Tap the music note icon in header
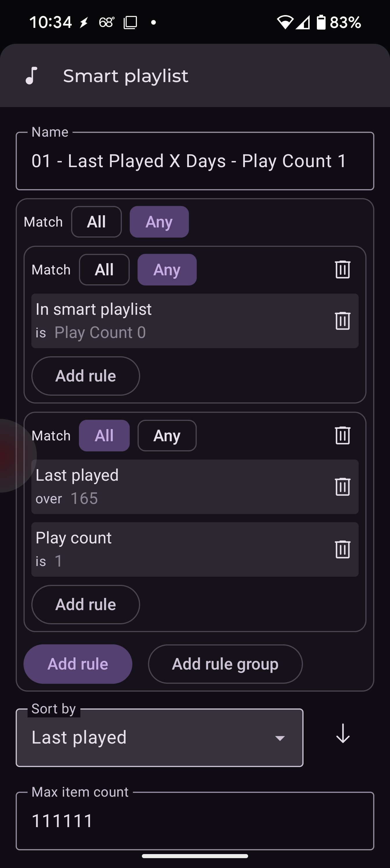 pos(31,75)
